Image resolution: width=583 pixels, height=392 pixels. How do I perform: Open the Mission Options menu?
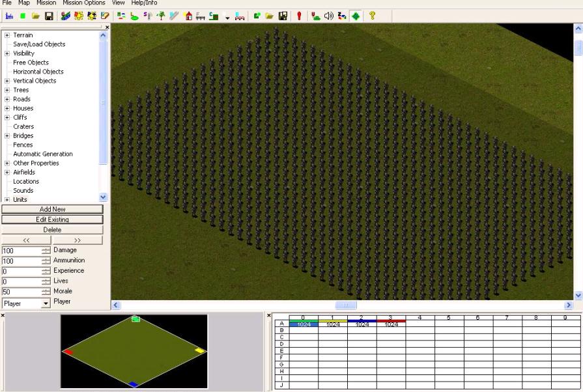[x=83, y=3]
